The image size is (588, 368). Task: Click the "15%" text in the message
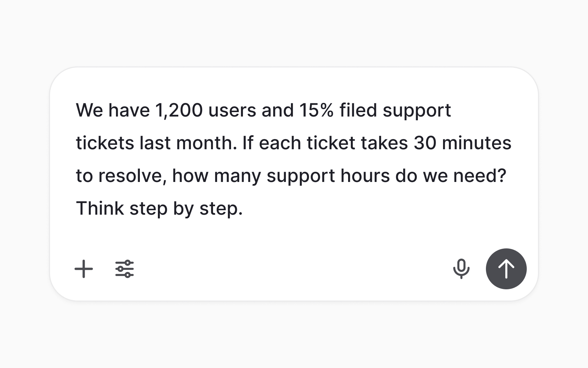tap(316, 110)
